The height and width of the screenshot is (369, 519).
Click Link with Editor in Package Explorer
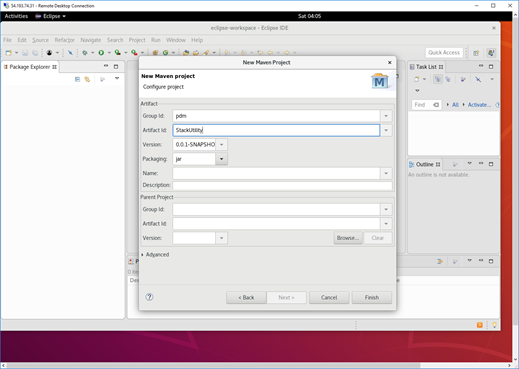(x=87, y=79)
